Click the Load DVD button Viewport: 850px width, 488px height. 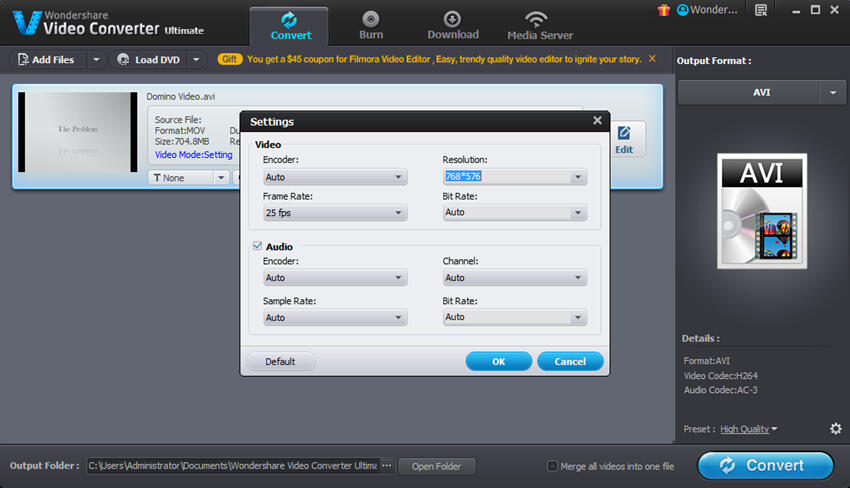[x=149, y=60]
